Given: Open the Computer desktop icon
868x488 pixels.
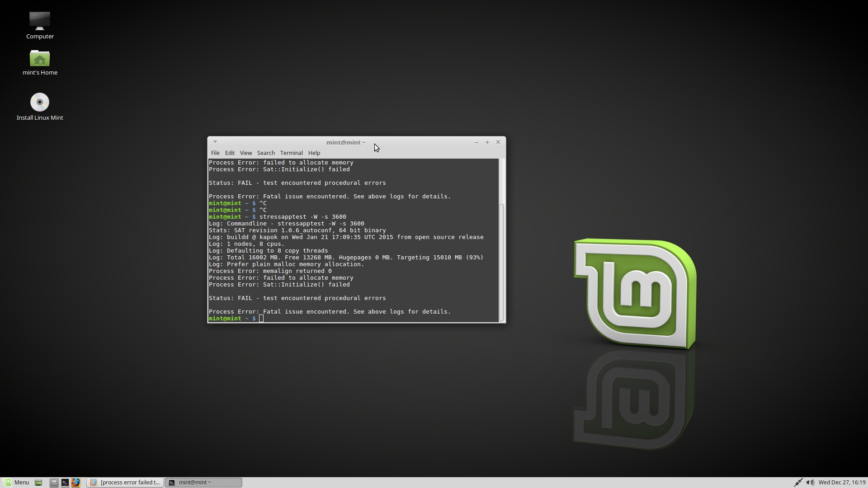Looking at the screenshot, I should [x=40, y=21].
